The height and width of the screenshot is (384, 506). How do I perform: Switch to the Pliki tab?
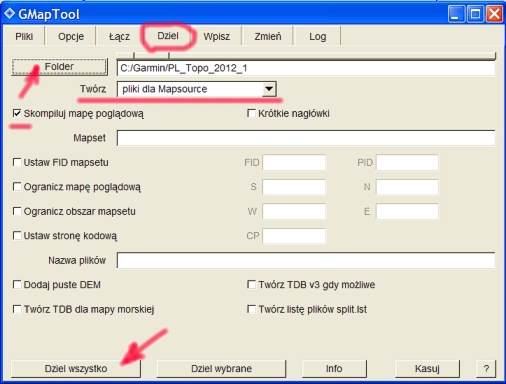24,36
